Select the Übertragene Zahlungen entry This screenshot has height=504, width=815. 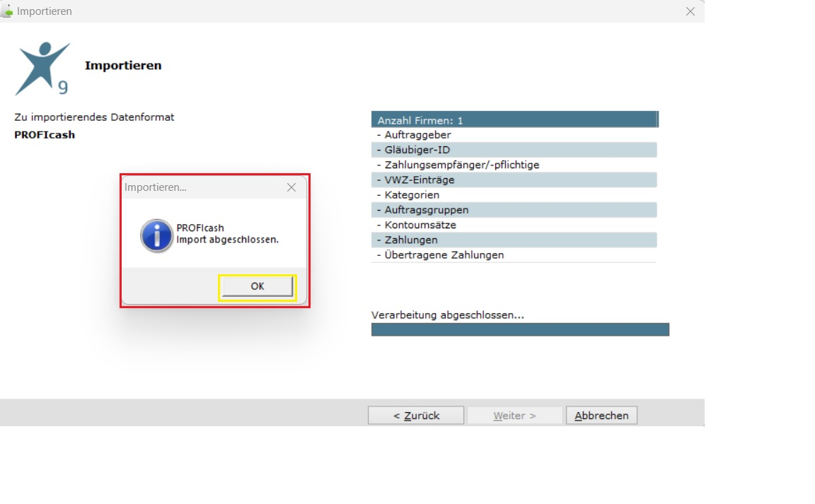tap(514, 255)
